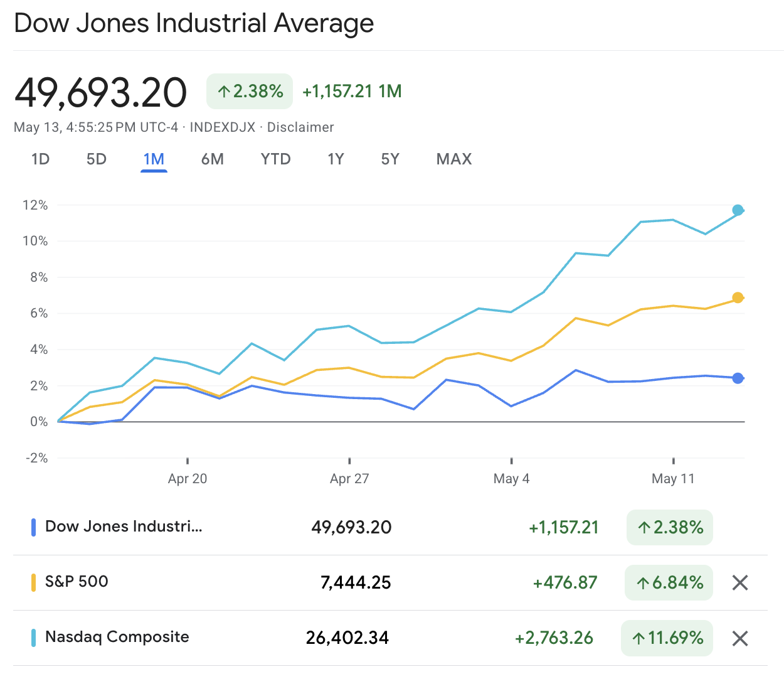Click the May 11 axis label
Screen dimensions: 784x679
point(673,479)
